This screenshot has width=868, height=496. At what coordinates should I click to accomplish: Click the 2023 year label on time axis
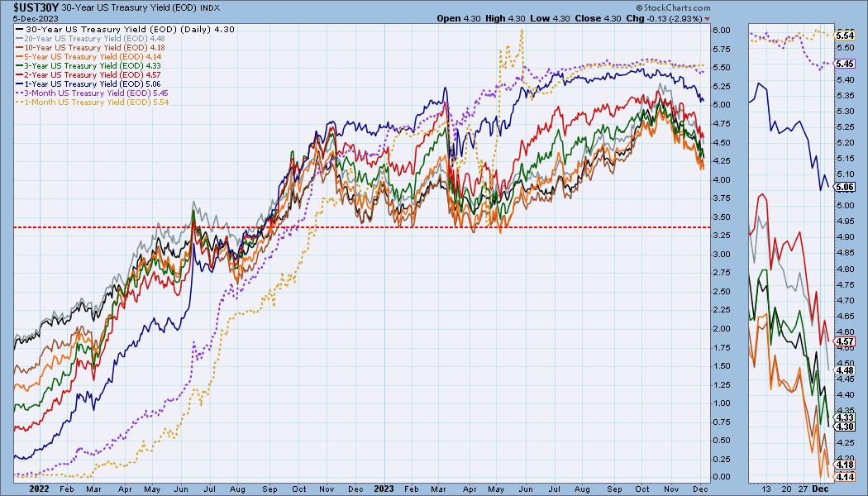(384, 489)
